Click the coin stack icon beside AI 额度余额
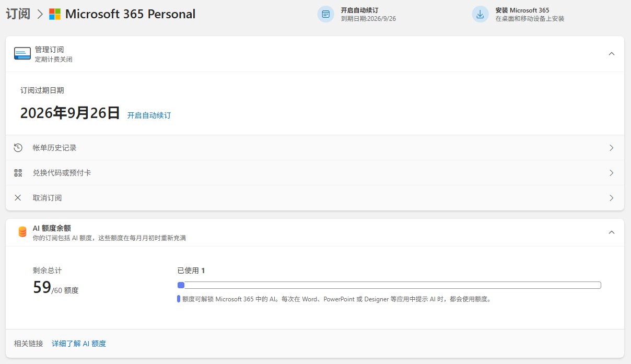The width and height of the screenshot is (631, 364). [22, 232]
